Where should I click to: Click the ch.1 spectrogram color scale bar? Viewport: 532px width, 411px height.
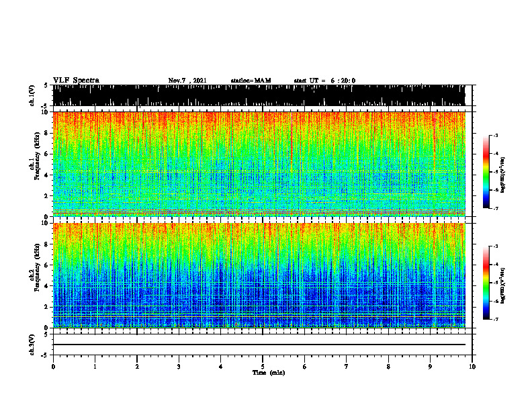pyautogui.click(x=486, y=172)
